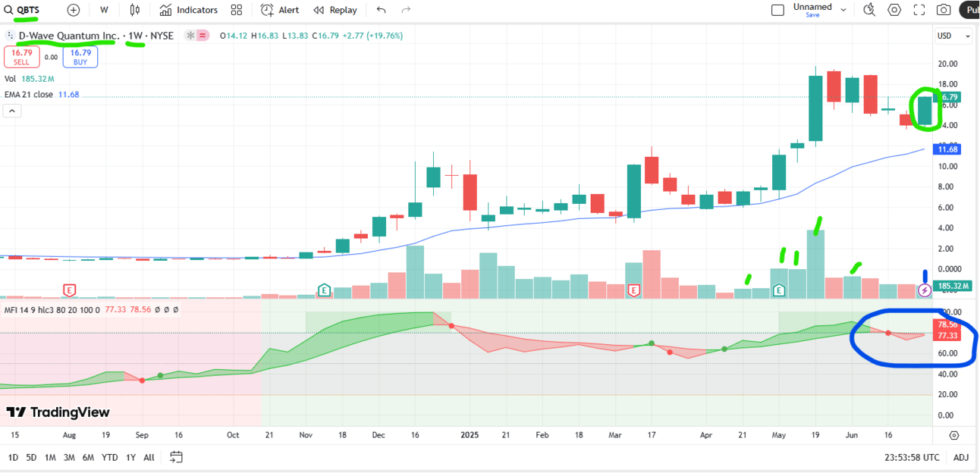The height and width of the screenshot is (473, 980).
Task: Create a new Alert
Action: 280,10
